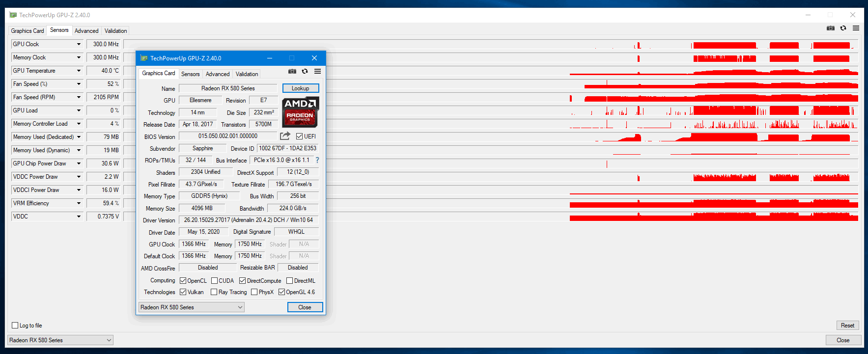868x354 pixels.
Task: Select Graphics Card tab in front window
Action: coord(158,73)
